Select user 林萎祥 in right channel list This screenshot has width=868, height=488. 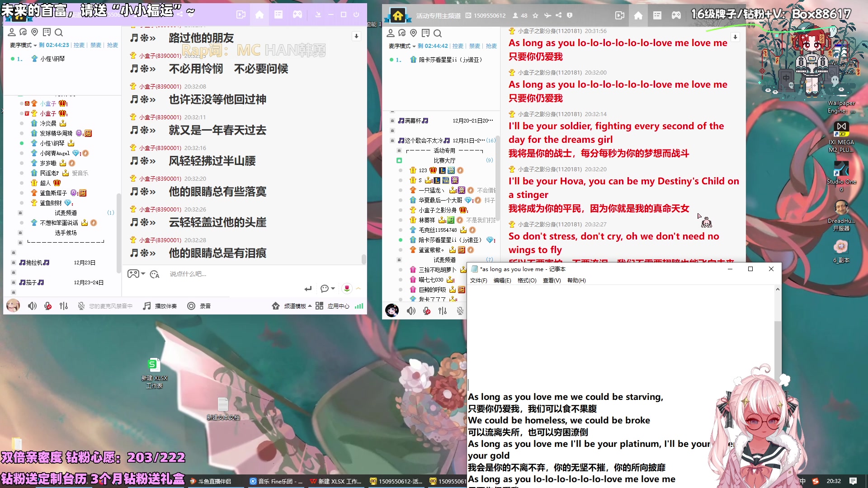point(427,220)
